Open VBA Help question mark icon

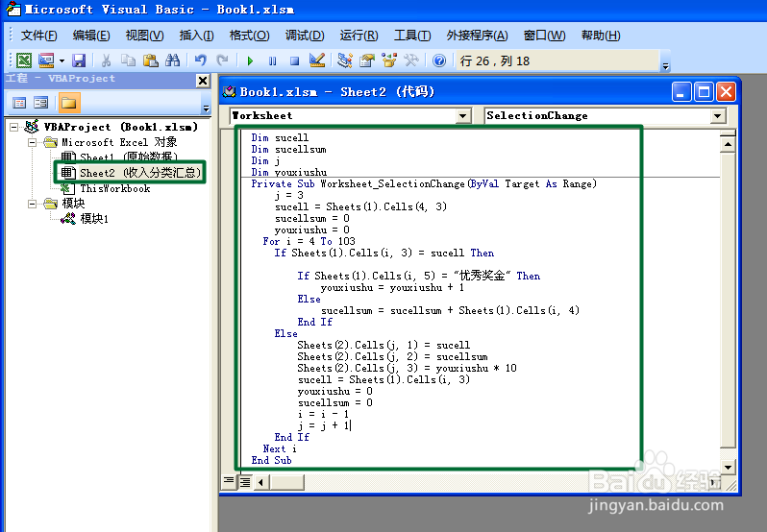pos(439,60)
